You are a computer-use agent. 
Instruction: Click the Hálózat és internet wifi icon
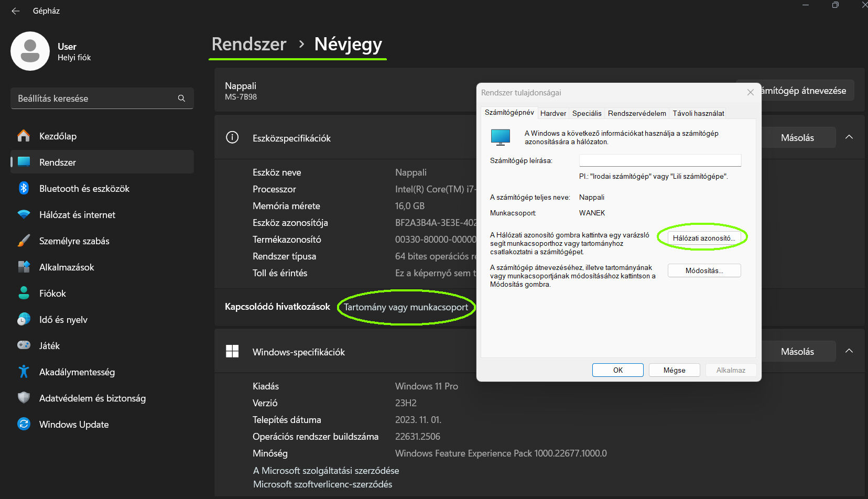click(x=24, y=214)
